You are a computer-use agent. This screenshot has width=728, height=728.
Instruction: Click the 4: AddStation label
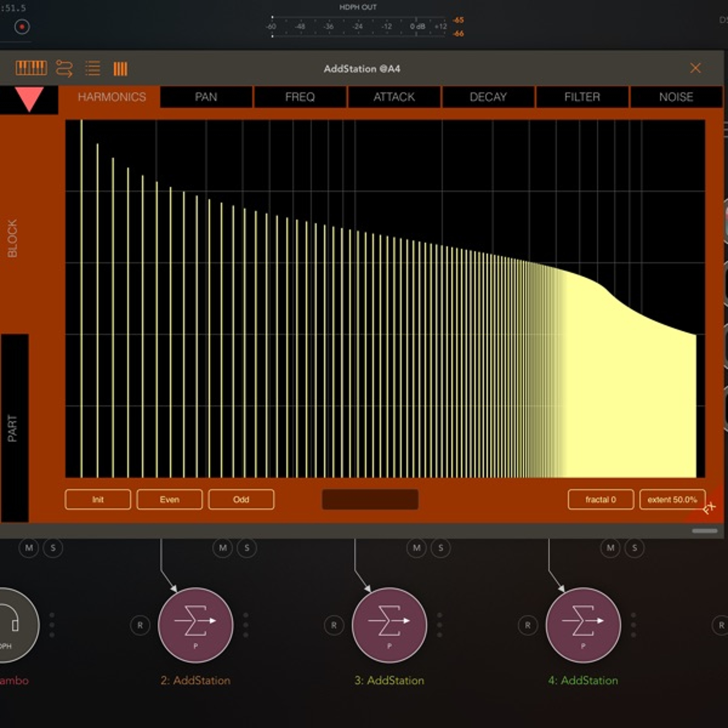(583, 680)
